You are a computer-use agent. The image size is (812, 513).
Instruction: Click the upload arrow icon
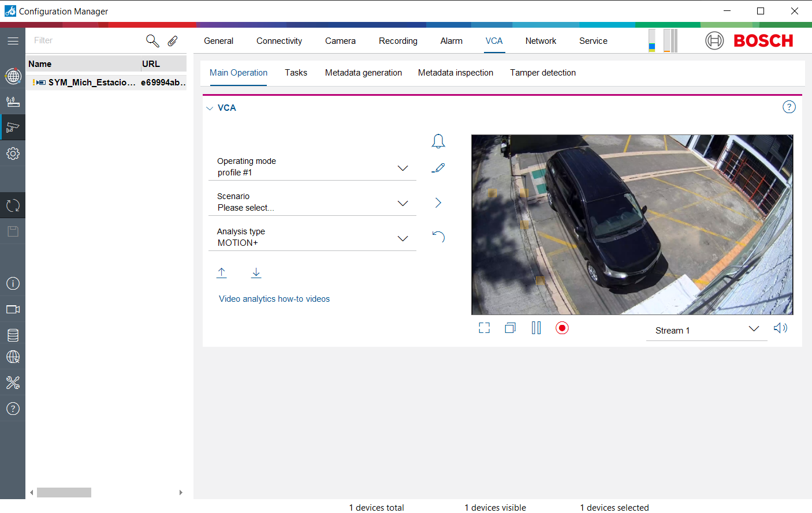[222, 272]
